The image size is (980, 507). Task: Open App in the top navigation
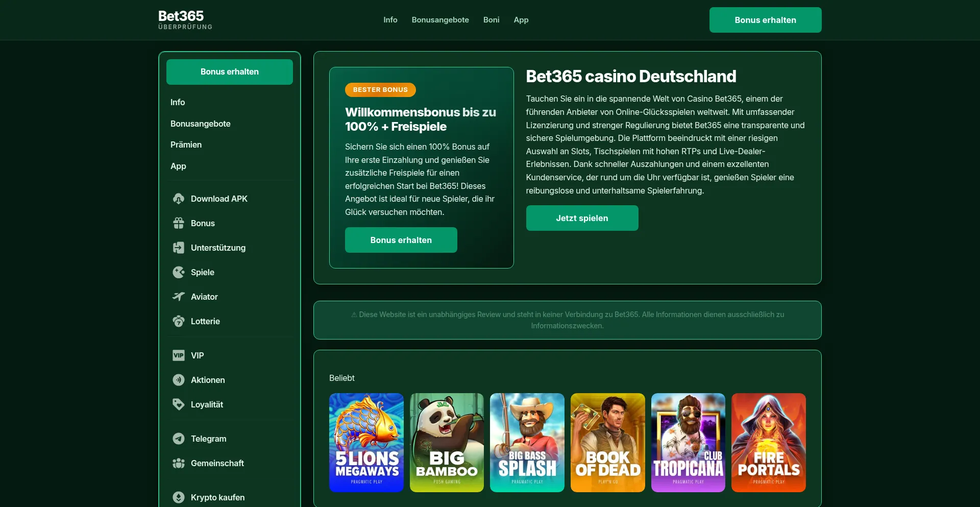(521, 20)
